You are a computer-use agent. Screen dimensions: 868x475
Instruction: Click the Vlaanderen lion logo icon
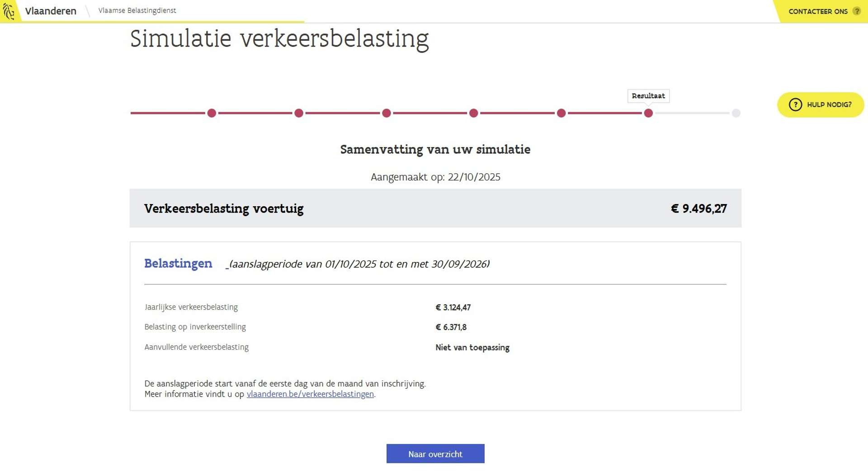pyautogui.click(x=9, y=11)
